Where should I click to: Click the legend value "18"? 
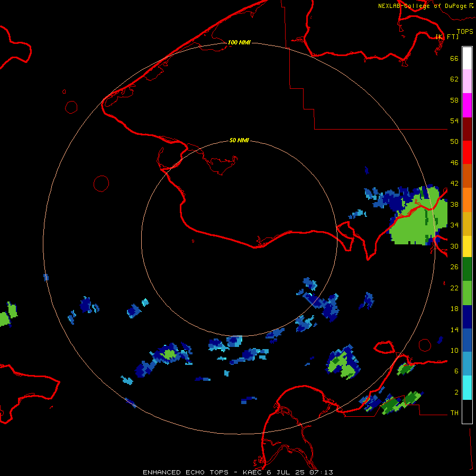(x=454, y=309)
